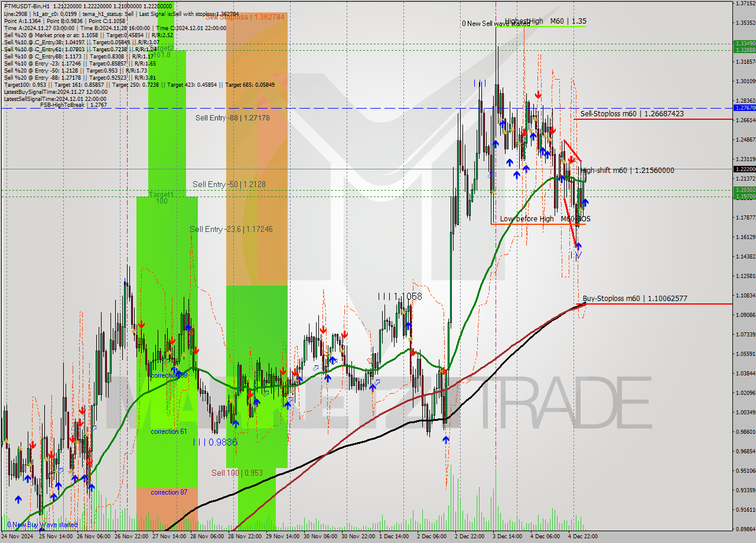Select the 'Target1 100' label

pyautogui.click(x=161, y=198)
